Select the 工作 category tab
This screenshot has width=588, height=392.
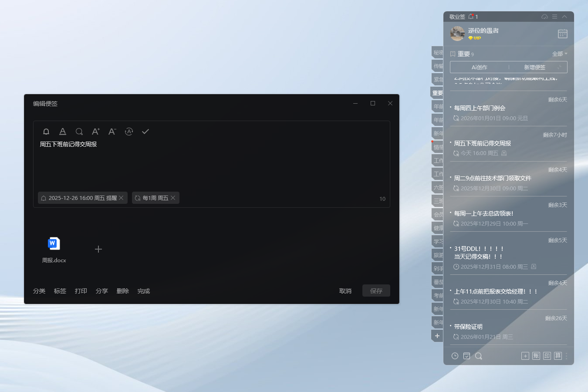(437, 160)
